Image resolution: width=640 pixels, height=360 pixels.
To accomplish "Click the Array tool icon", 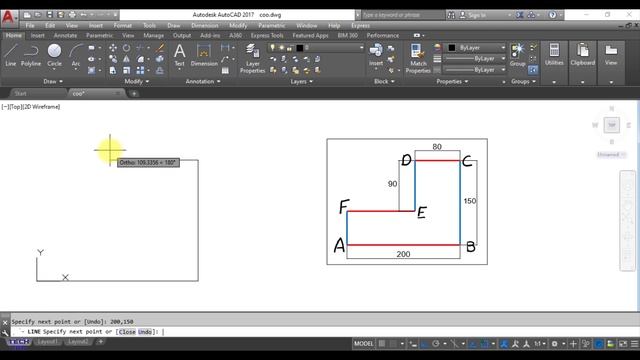I will (x=140, y=70).
